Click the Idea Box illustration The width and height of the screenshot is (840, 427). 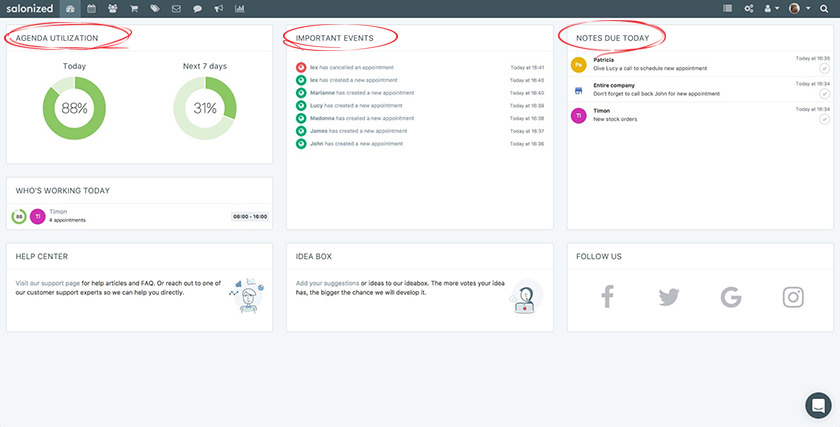(526, 296)
